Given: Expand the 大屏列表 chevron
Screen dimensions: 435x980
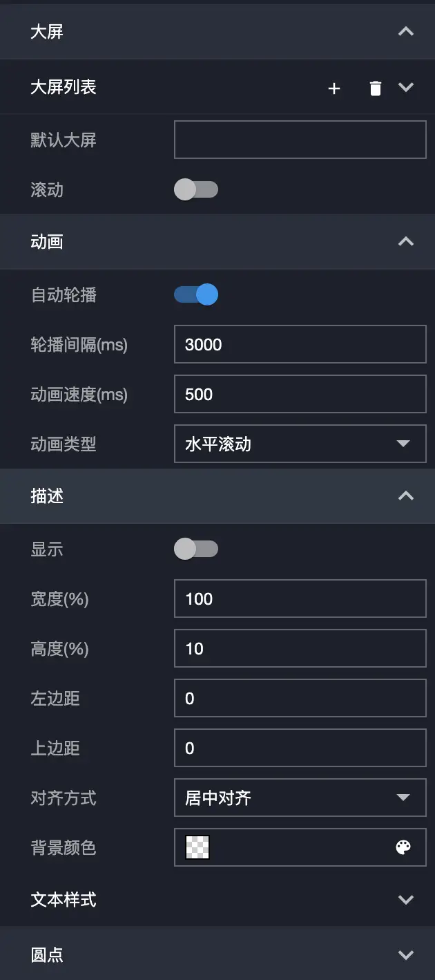Looking at the screenshot, I should coord(406,88).
